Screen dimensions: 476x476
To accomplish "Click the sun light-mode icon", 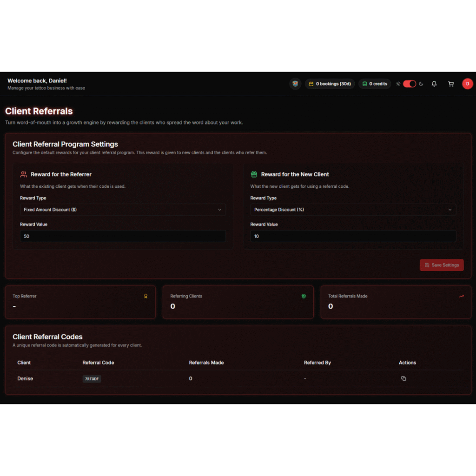I will 398,84.
